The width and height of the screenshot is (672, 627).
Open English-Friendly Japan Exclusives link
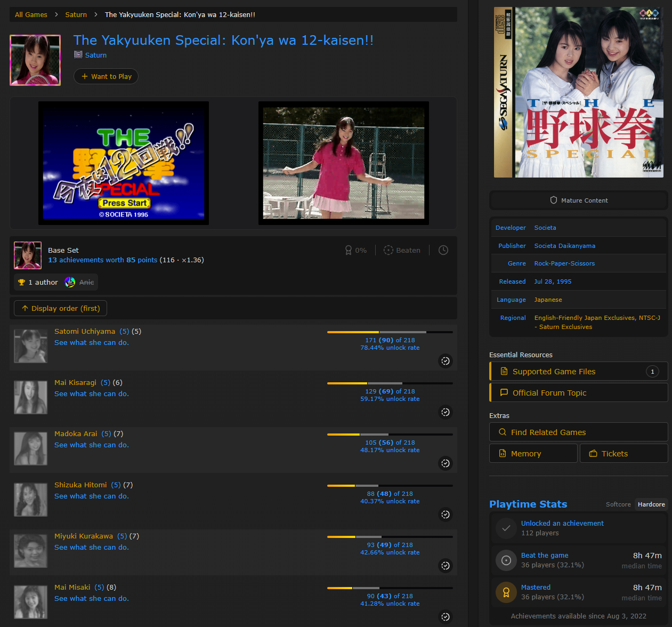point(585,318)
